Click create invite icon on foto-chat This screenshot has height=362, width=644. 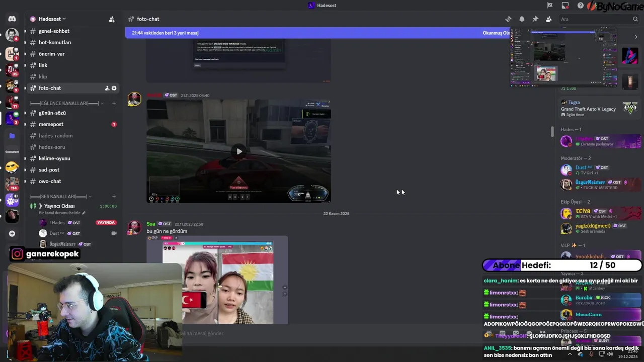tap(107, 88)
